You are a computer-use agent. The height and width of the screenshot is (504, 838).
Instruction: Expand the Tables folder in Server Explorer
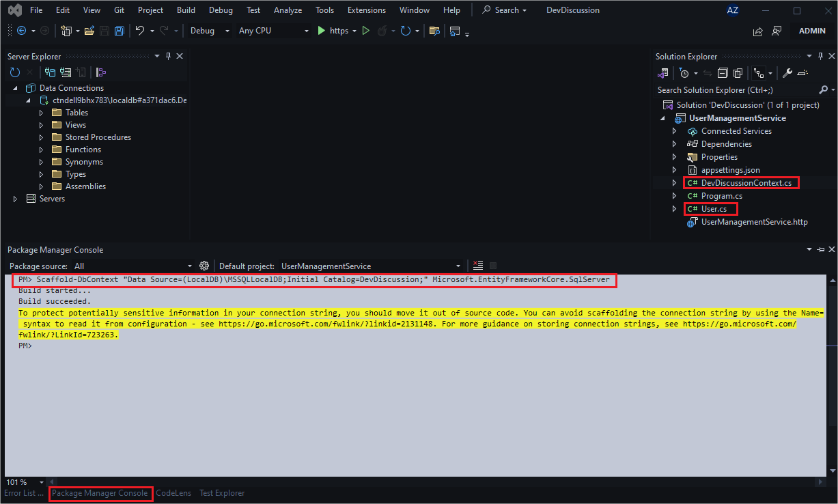pyautogui.click(x=41, y=113)
